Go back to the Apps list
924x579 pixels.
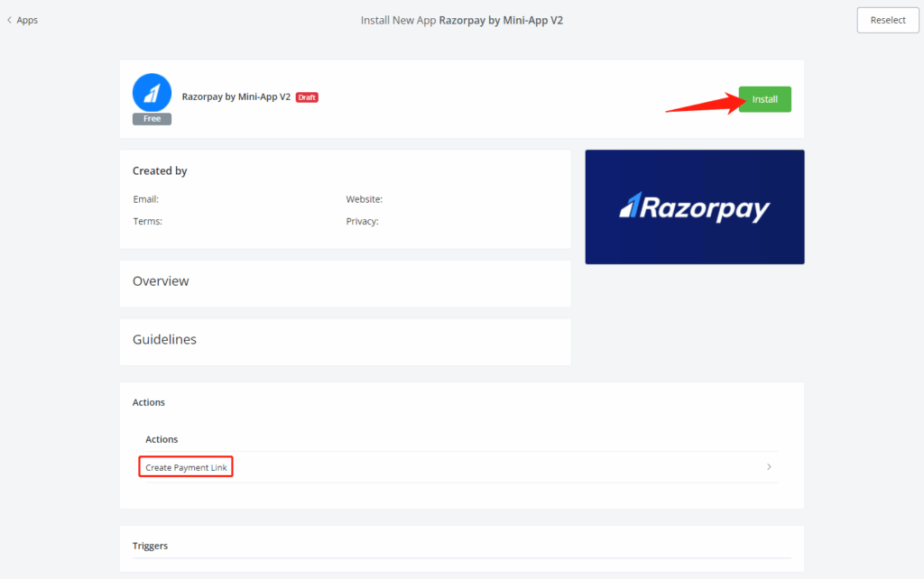click(x=27, y=20)
